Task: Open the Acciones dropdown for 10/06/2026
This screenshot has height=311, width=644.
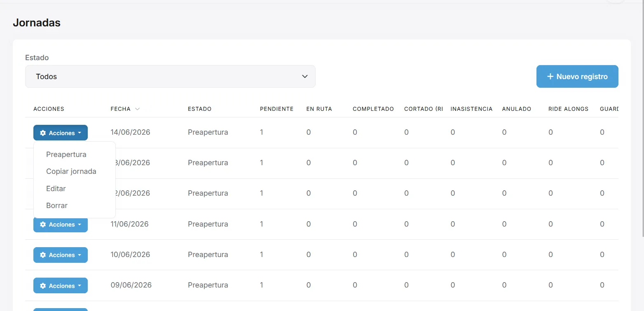Action: 61,255
